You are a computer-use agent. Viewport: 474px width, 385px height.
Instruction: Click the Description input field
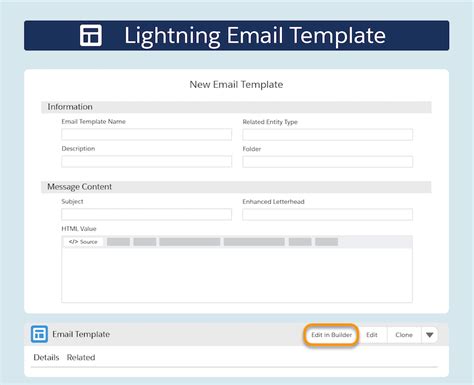tap(146, 161)
